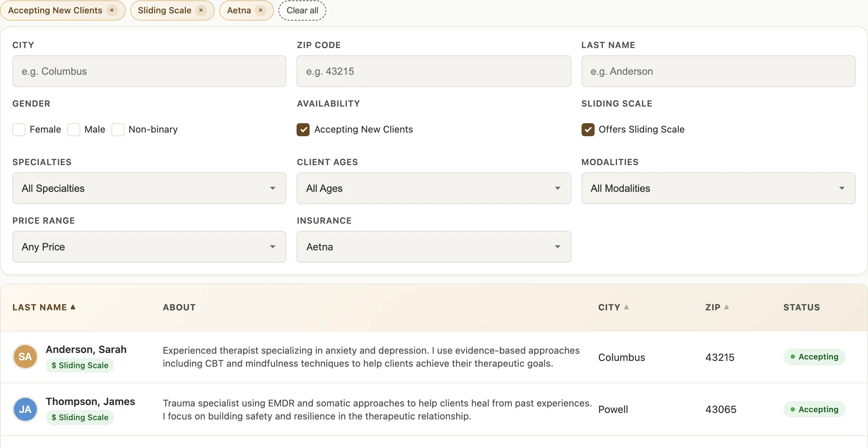The image size is (868, 448).
Task: Focus the Last Name input field
Action: (x=718, y=71)
